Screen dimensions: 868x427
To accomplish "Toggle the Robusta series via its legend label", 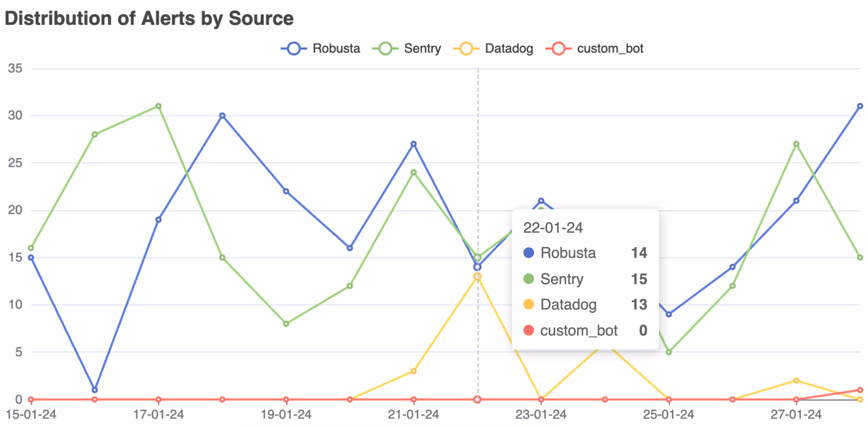I will point(336,49).
